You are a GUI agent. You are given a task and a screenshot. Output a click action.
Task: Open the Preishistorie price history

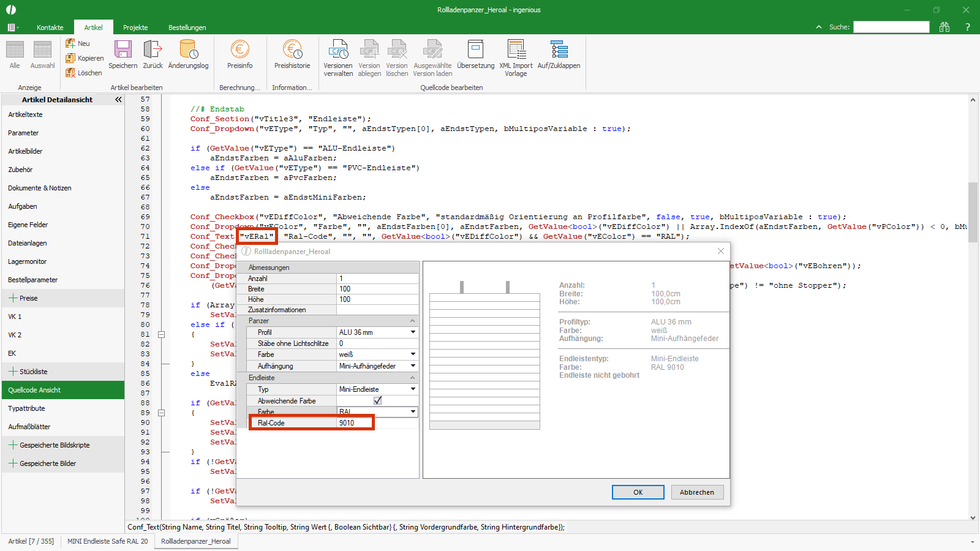click(x=292, y=50)
